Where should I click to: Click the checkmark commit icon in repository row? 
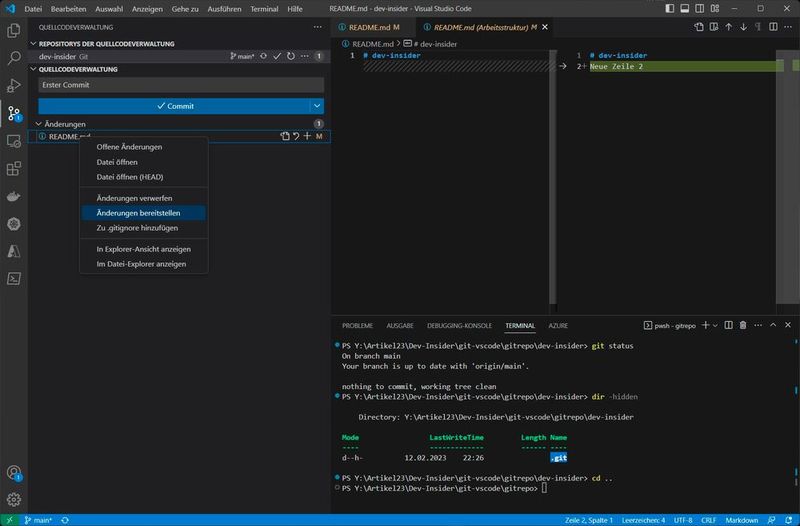(x=277, y=56)
